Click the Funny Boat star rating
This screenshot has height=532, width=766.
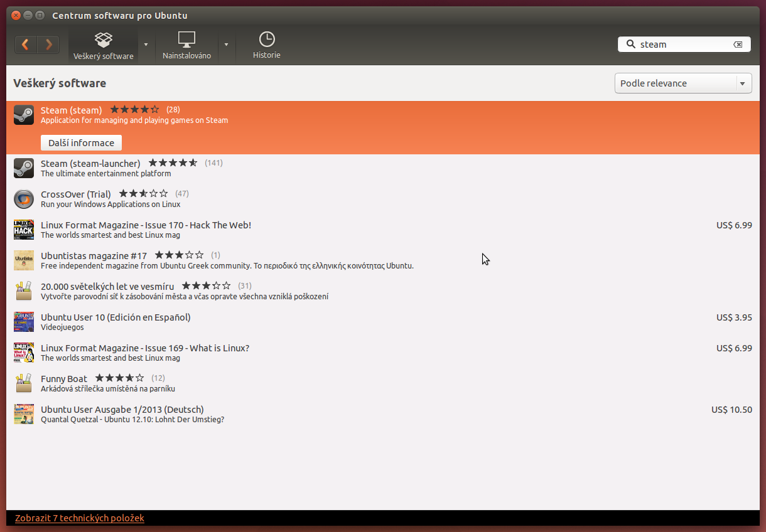click(x=120, y=378)
